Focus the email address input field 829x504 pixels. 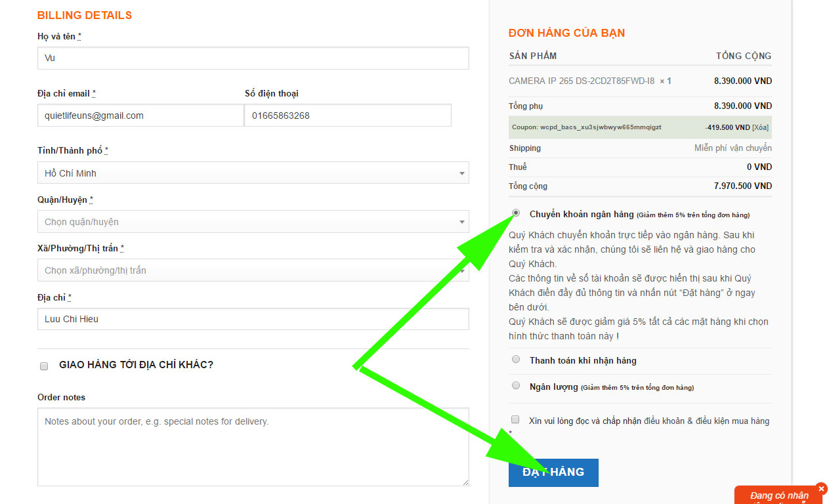click(140, 115)
